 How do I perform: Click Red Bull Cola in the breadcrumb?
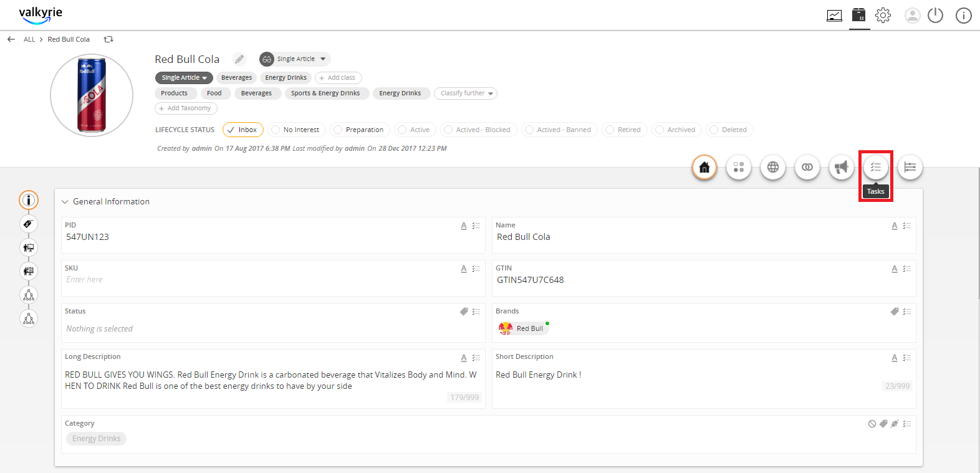[x=69, y=39]
